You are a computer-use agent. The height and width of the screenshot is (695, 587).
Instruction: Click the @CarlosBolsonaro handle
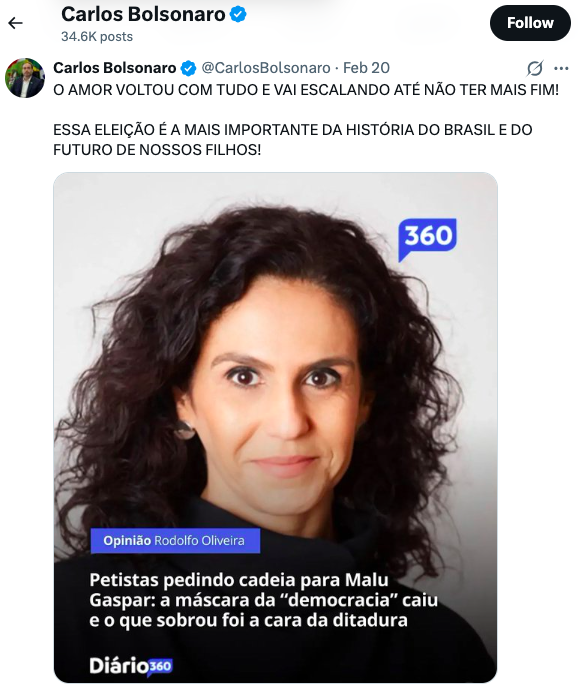266,68
